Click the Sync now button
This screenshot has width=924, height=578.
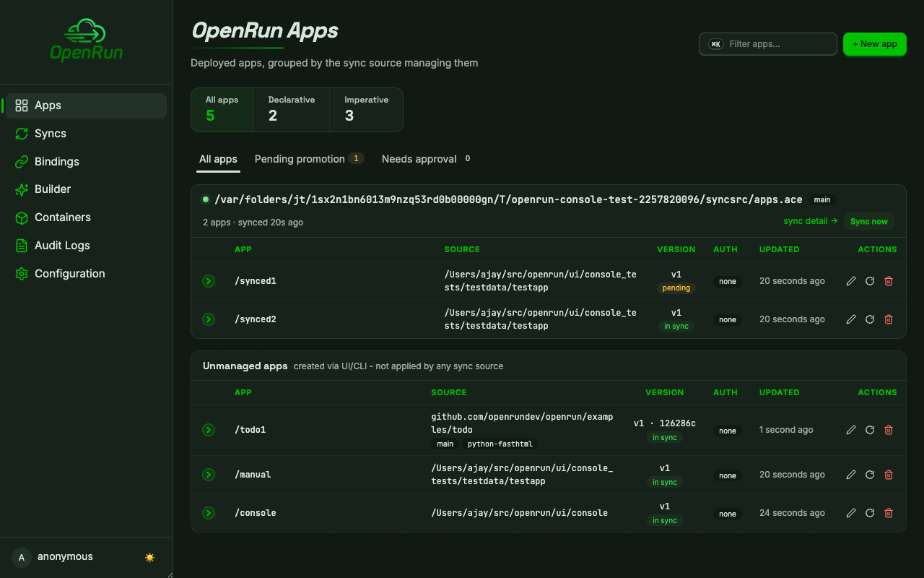pyautogui.click(x=868, y=221)
